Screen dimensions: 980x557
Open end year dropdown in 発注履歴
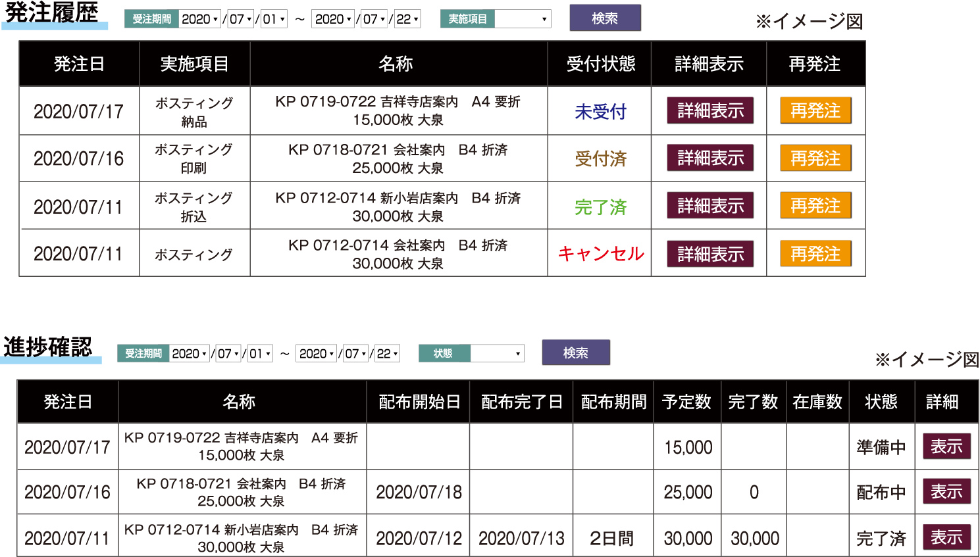tap(333, 19)
